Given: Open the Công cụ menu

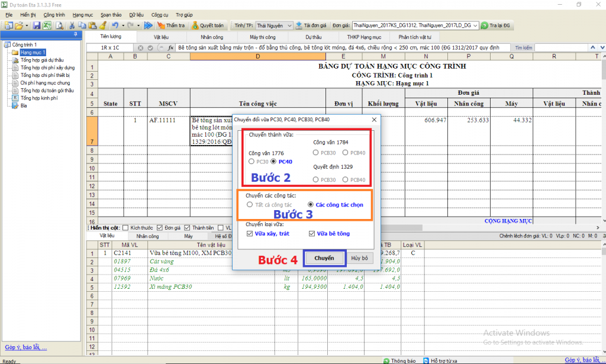Looking at the screenshot, I should (160, 14).
